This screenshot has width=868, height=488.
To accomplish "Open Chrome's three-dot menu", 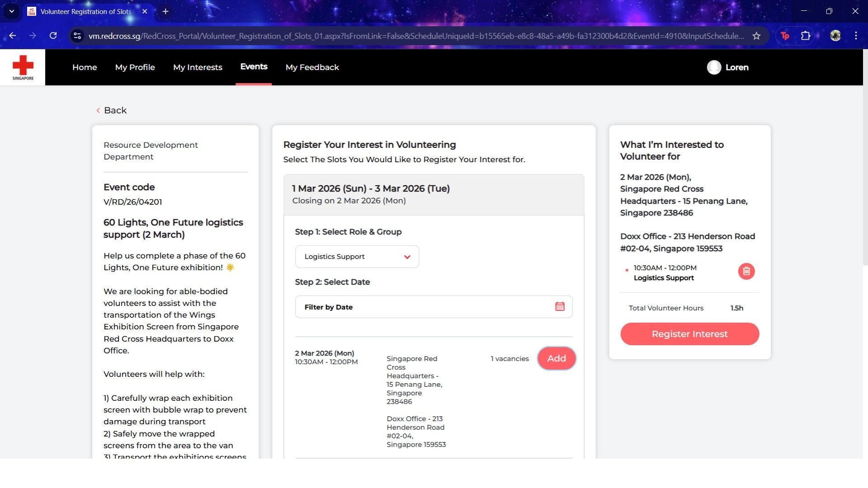I will (x=856, y=36).
